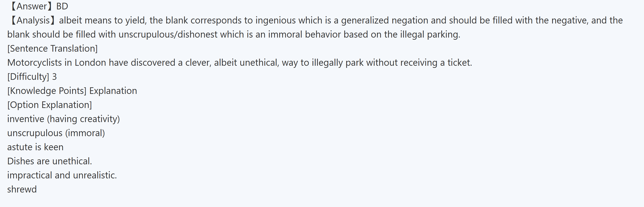Click the word 'shrewd' on the last line
Viewport: 644px width, 207px height.
[x=22, y=189]
